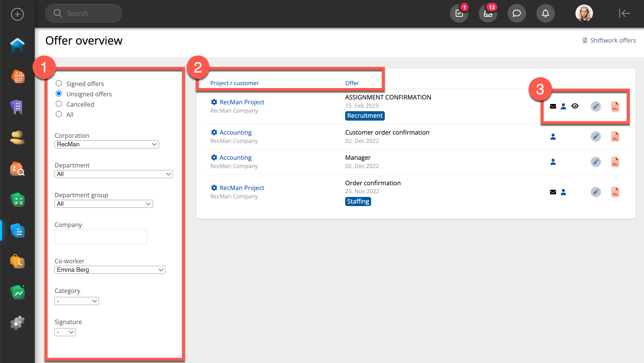Edit the Customer order confirmation offer

pos(596,137)
